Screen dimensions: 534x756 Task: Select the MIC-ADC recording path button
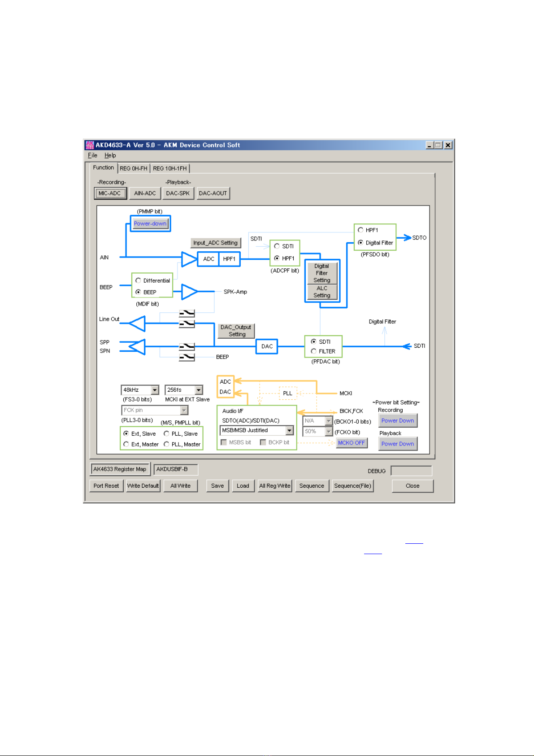click(110, 193)
